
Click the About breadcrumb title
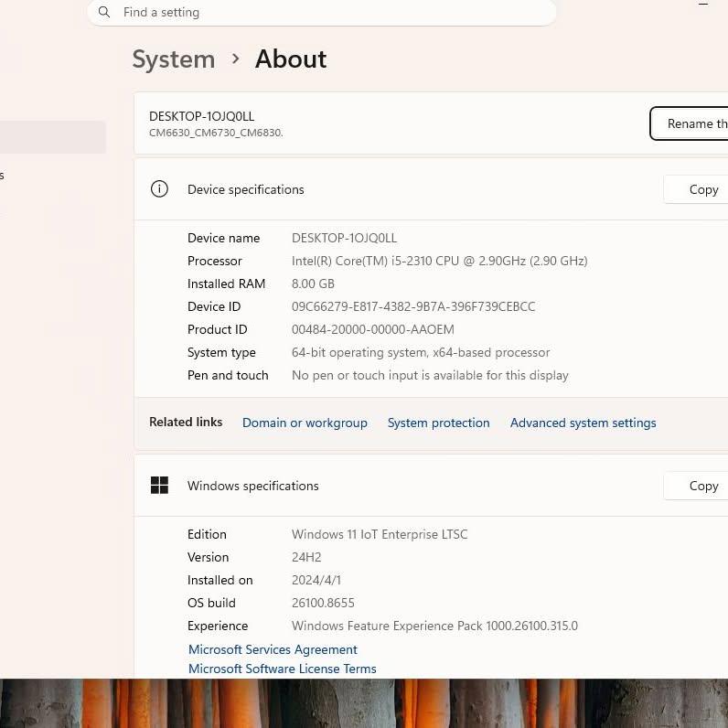tap(291, 59)
